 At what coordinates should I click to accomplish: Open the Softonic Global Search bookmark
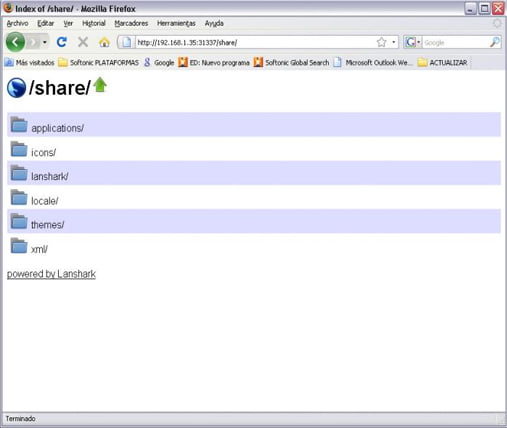291,62
